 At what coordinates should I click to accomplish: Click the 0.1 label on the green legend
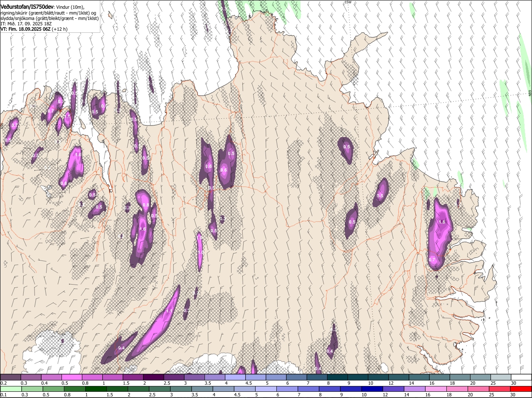pos(3,395)
